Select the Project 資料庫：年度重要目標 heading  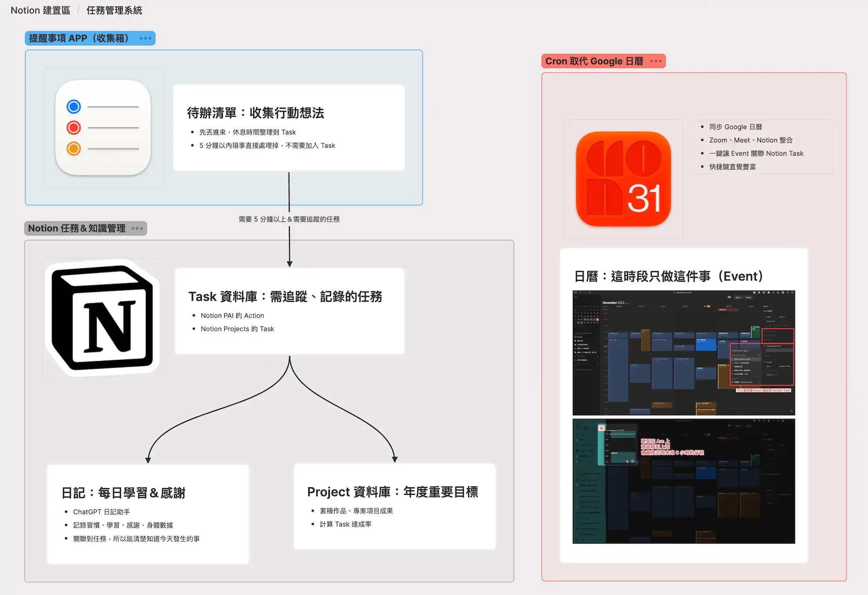point(393,492)
